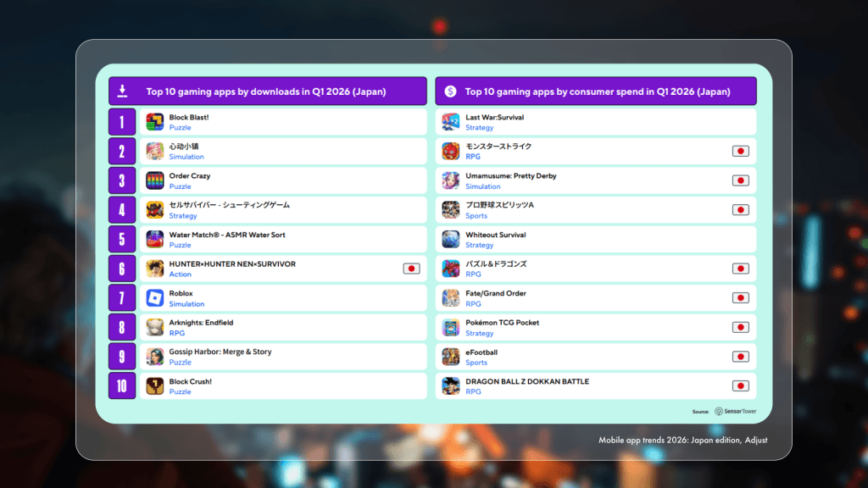Click "Simulation" genre label under Roblox
The height and width of the screenshot is (488, 868).
tap(186, 304)
